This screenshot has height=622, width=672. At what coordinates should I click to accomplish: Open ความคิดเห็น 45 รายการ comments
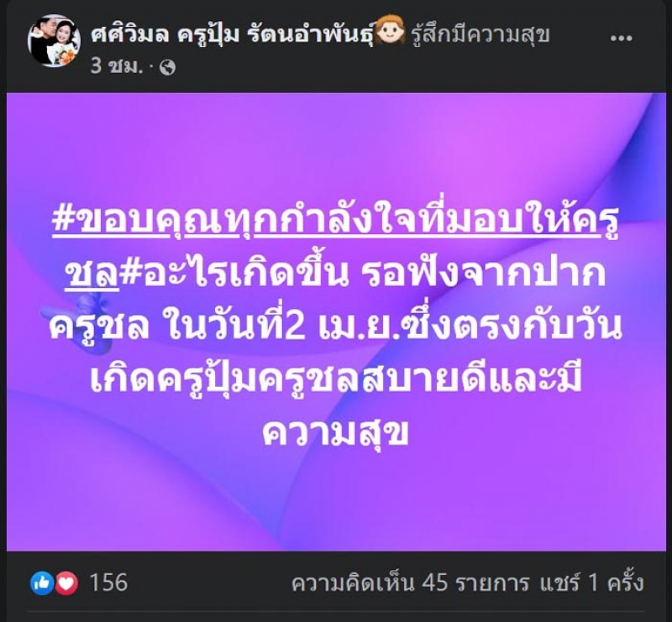click(410, 583)
